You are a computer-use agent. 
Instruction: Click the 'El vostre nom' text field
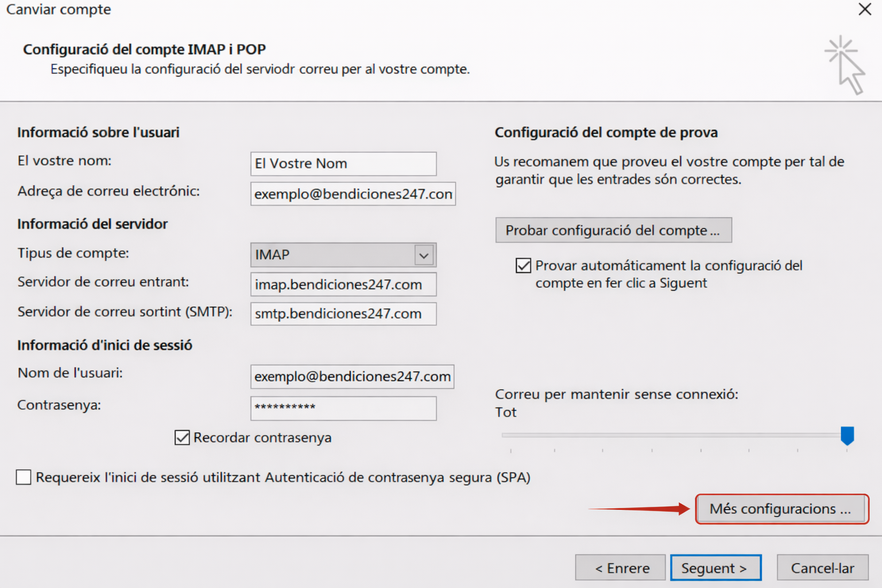343,164
